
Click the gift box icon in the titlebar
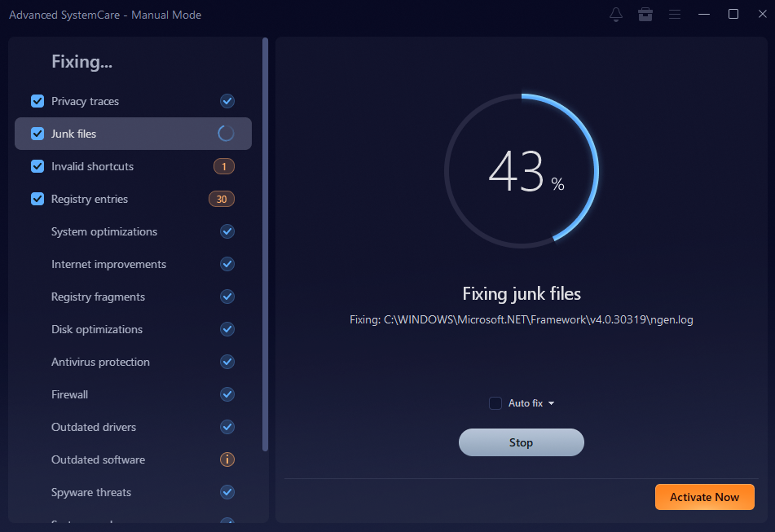point(645,14)
